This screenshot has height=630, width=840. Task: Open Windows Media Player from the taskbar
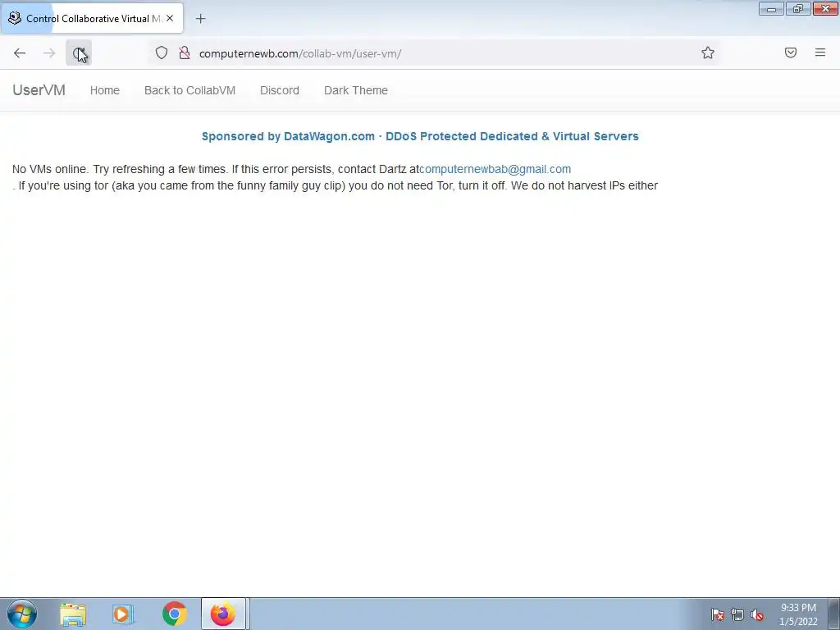point(123,614)
